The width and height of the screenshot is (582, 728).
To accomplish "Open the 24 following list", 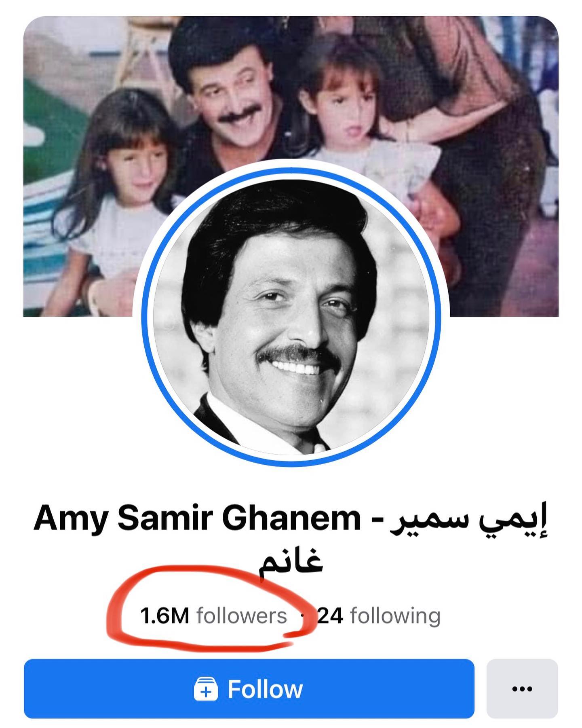I will click(379, 616).
